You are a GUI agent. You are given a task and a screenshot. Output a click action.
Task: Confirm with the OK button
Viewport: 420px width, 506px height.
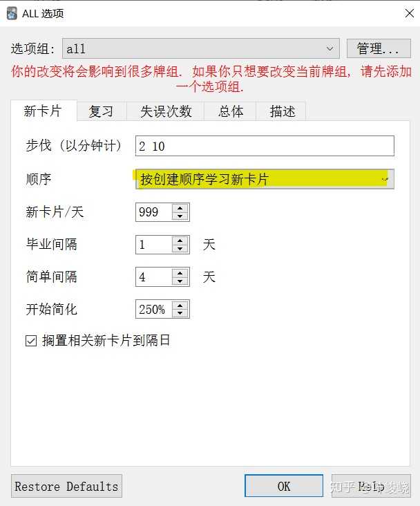(283, 486)
